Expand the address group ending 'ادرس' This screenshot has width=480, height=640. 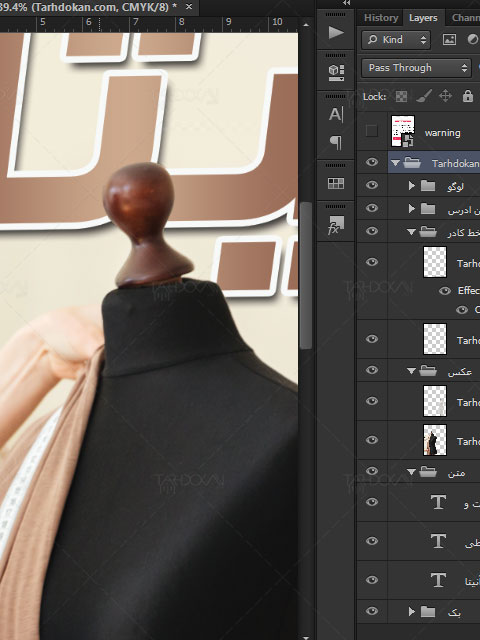pyautogui.click(x=411, y=209)
